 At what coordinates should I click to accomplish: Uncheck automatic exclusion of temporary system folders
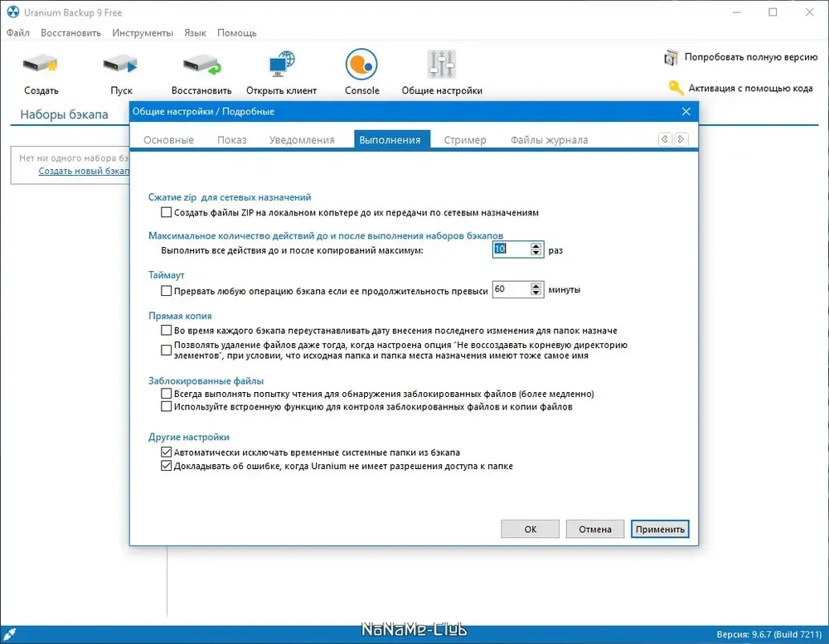167,453
